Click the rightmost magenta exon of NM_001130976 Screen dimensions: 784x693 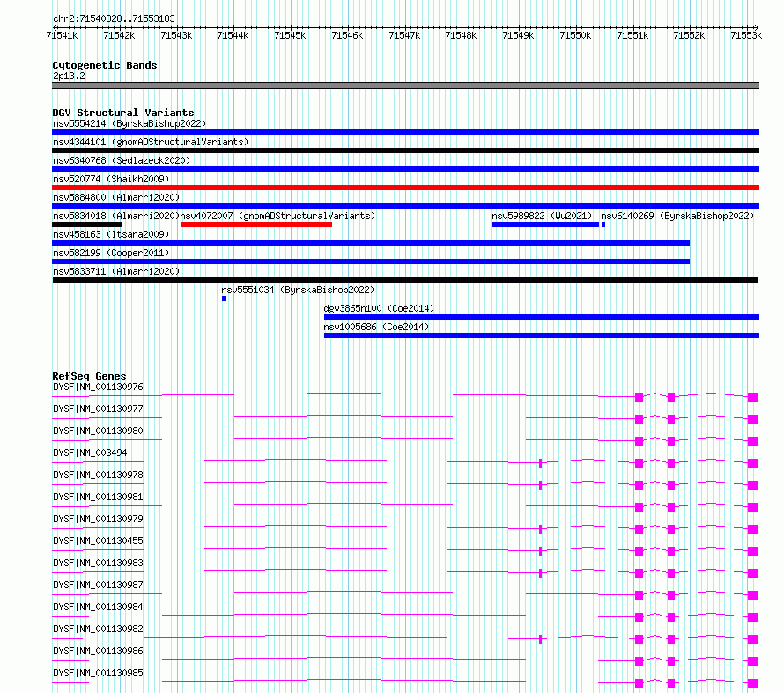(x=753, y=397)
